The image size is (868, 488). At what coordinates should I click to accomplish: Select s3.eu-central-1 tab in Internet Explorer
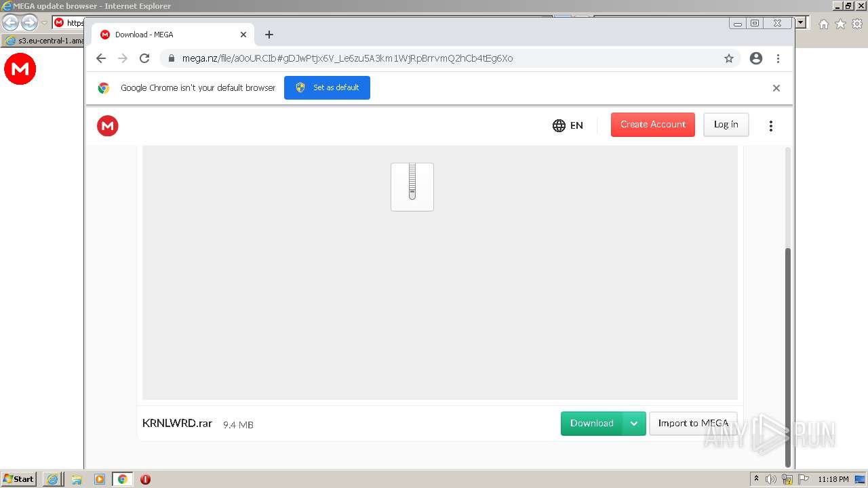tap(44, 41)
